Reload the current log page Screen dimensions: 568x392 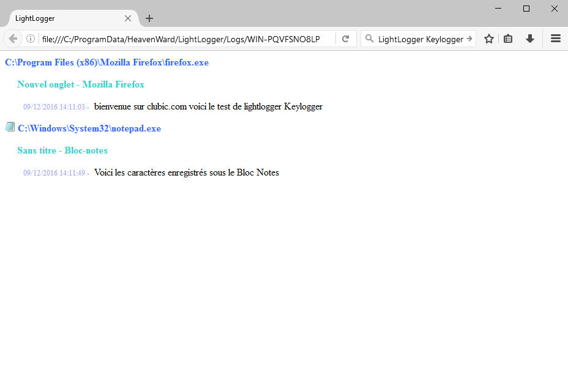point(345,39)
